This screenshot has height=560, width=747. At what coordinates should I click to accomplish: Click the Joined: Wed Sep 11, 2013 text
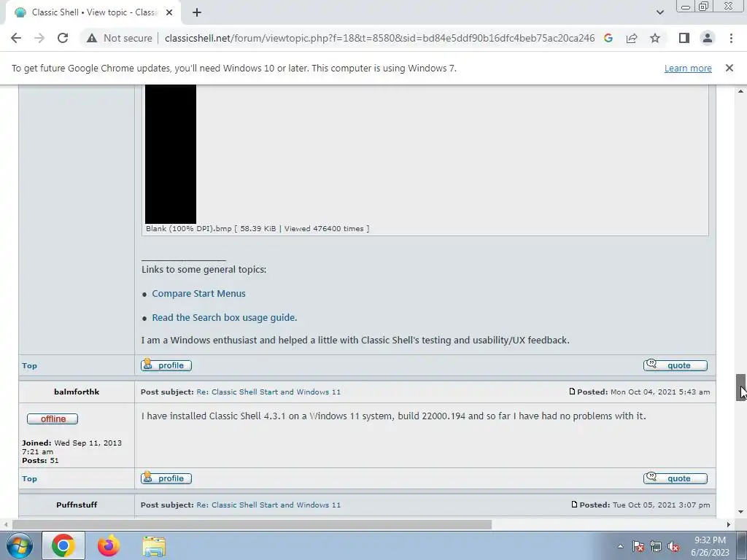[71, 447]
